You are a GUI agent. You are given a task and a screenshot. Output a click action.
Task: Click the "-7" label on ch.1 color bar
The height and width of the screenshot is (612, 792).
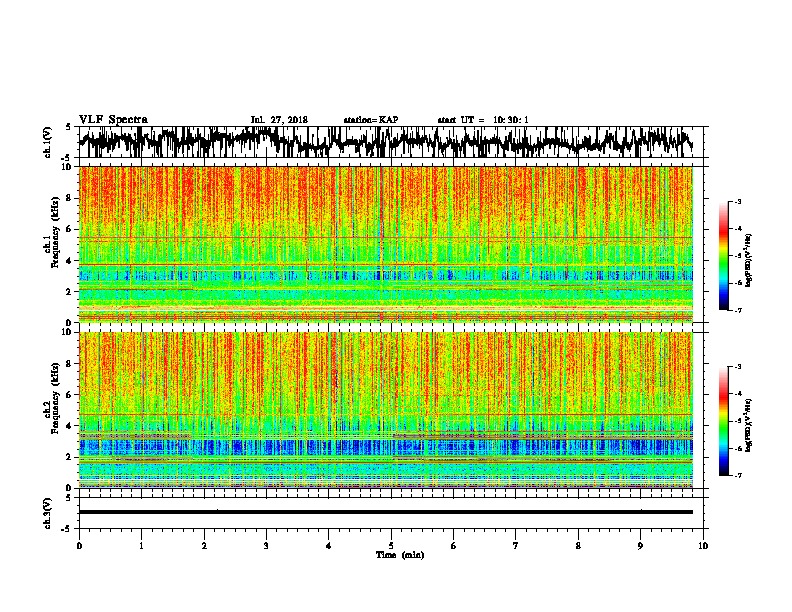(738, 310)
